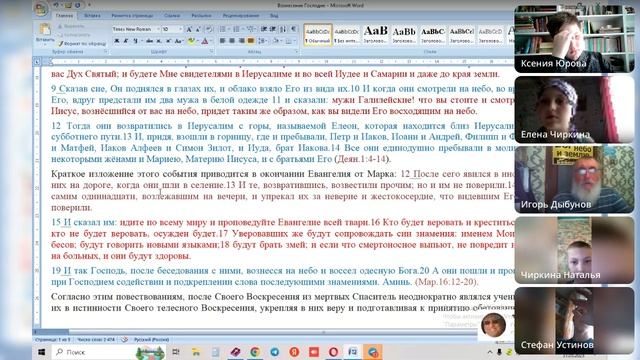Click the page count status bar entry
This screenshot has height=360, width=640.
53,340
